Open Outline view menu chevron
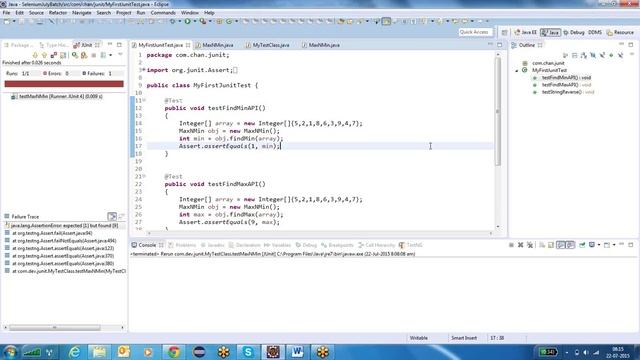Image resolution: width=640 pixels, height=360 pixels. [x=632, y=54]
